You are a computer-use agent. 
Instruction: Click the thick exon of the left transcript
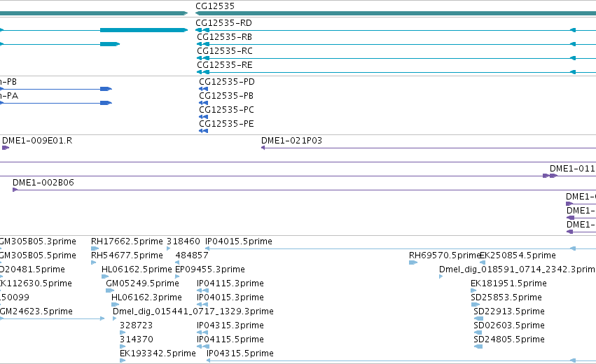pos(144,30)
